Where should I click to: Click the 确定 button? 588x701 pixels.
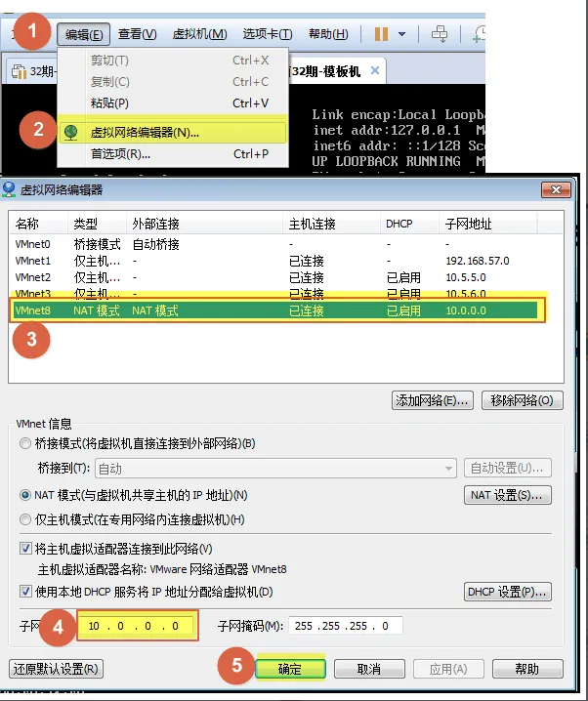[x=290, y=669]
